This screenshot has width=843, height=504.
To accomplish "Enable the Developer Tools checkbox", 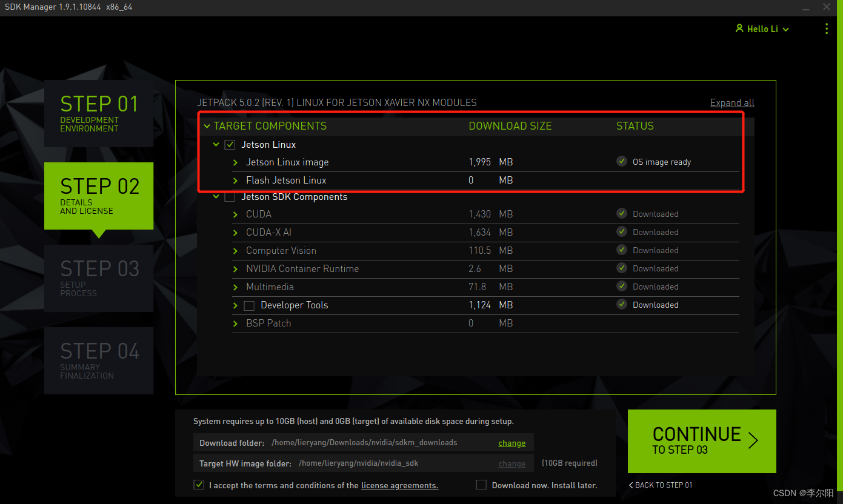I will tap(249, 306).
